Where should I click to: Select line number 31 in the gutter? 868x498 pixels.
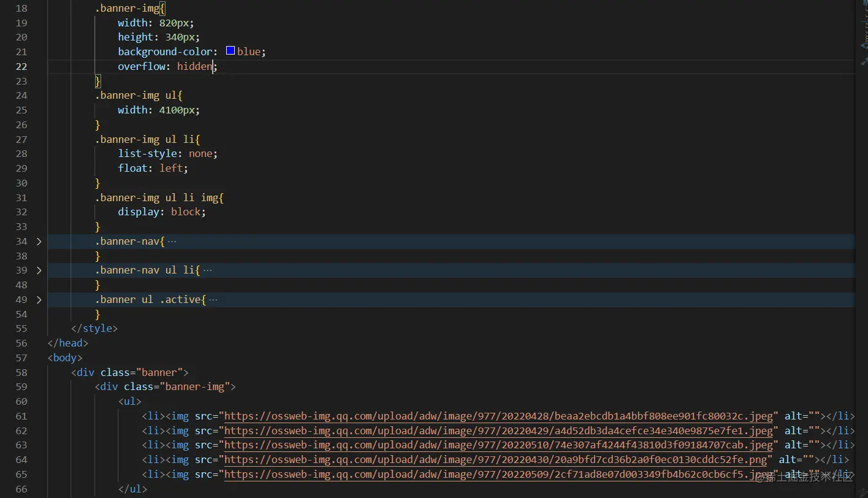coord(21,198)
